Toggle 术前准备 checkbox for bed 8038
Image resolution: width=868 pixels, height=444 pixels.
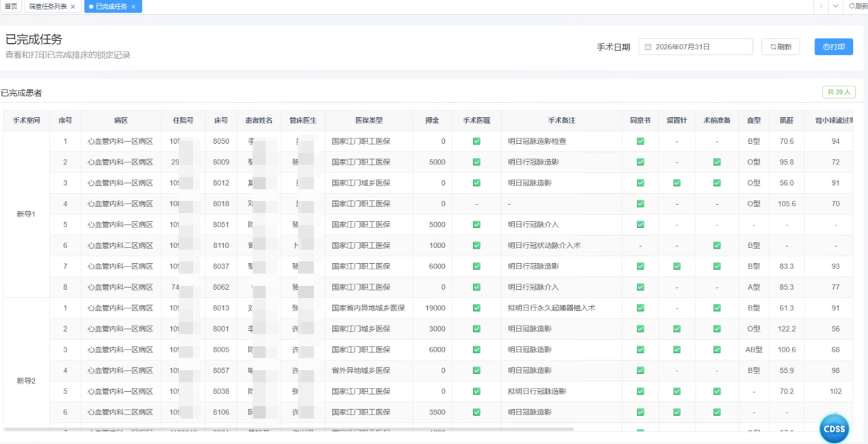(x=717, y=391)
